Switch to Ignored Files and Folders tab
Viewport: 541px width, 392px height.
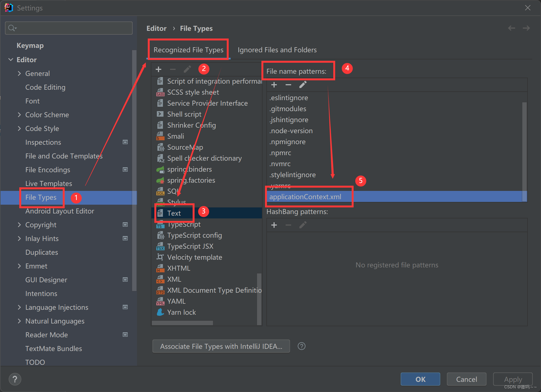pyautogui.click(x=277, y=50)
